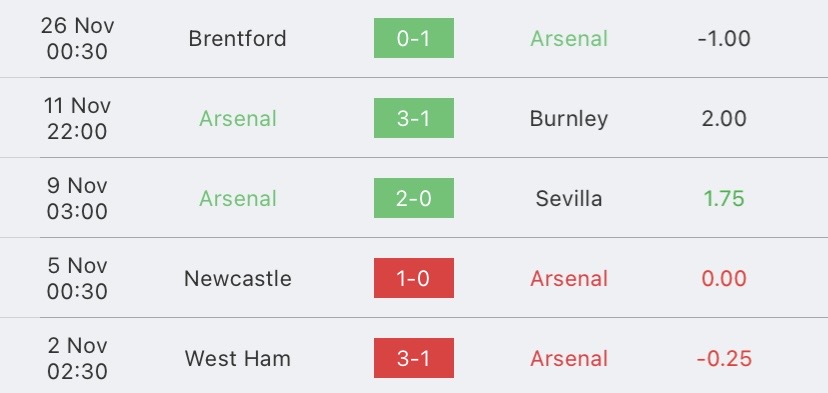Open the Arsenal vs Burnley 3-1 score
This screenshot has width=828, height=393.
click(413, 118)
